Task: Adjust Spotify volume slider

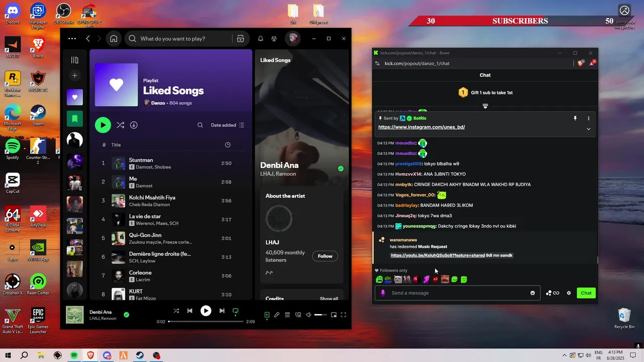Action: [x=320, y=315]
